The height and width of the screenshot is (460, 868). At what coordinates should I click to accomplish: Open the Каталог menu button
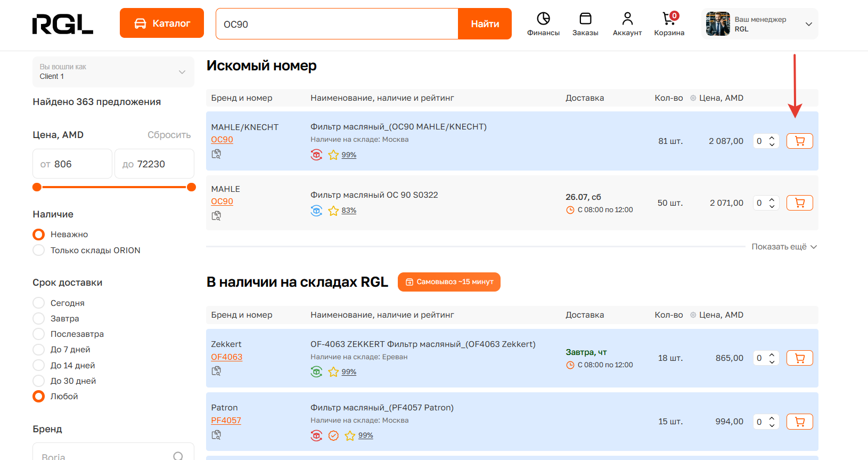coord(162,23)
